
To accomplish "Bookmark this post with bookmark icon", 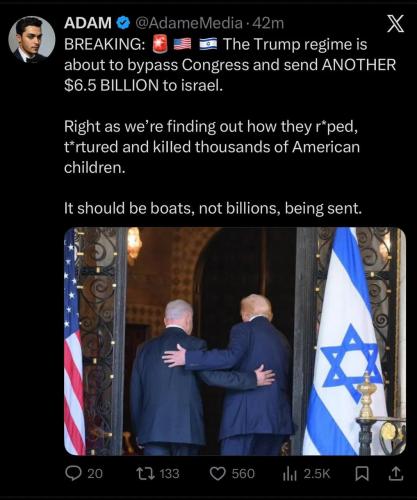I will pos(362,474).
